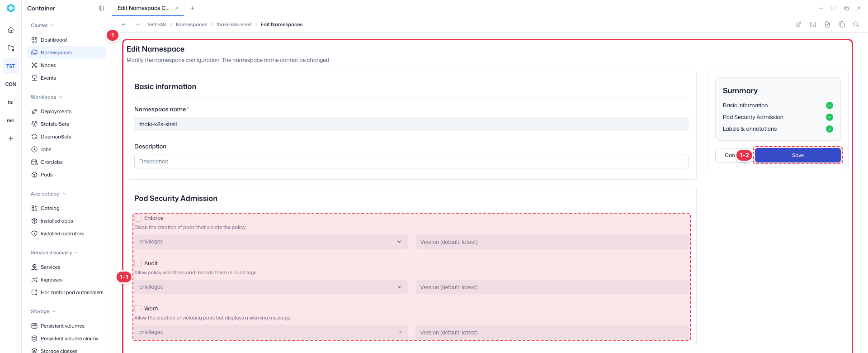Viewport: 868px width, 353px height.
Task: Collapse the Service discovery section
Action: point(54,253)
